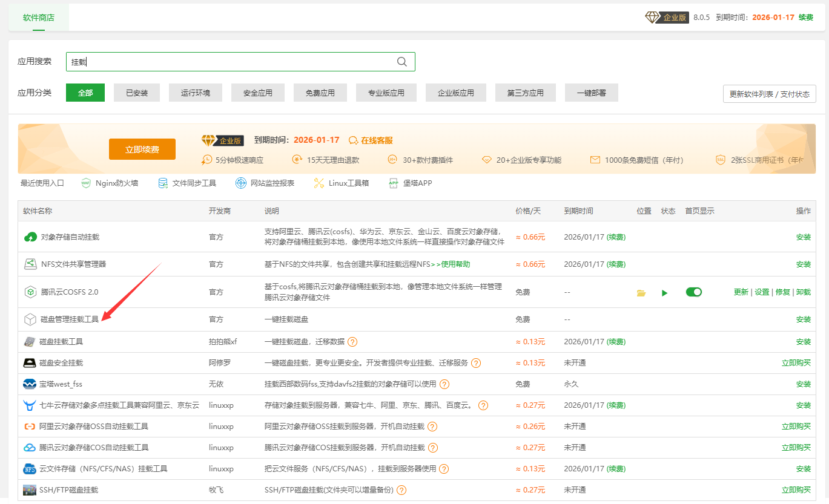Screen dimensions: 829x504
Task: Toggle COSFS 首页显示 switch
Action: pyautogui.click(x=694, y=292)
